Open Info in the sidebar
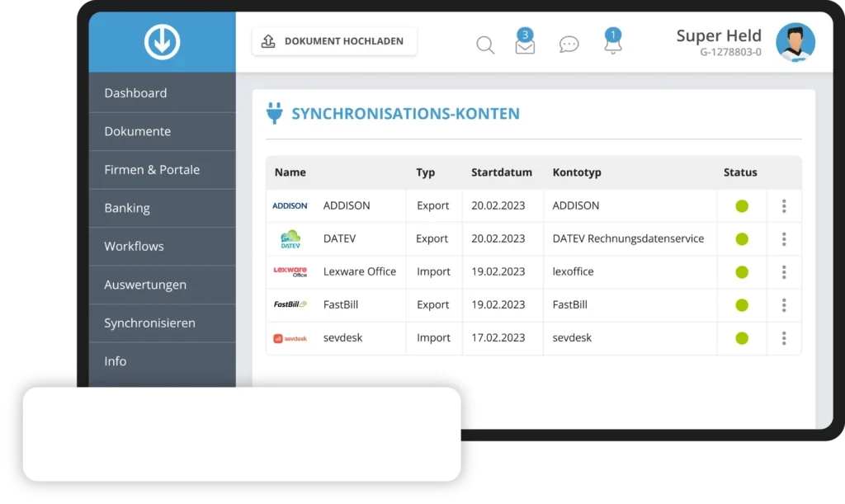 point(163,361)
